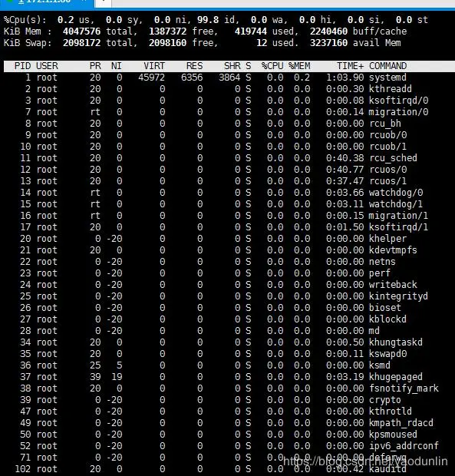Image resolution: width=455 pixels, height=476 pixels.
Task: Click the VIRT column header
Action: (154, 66)
